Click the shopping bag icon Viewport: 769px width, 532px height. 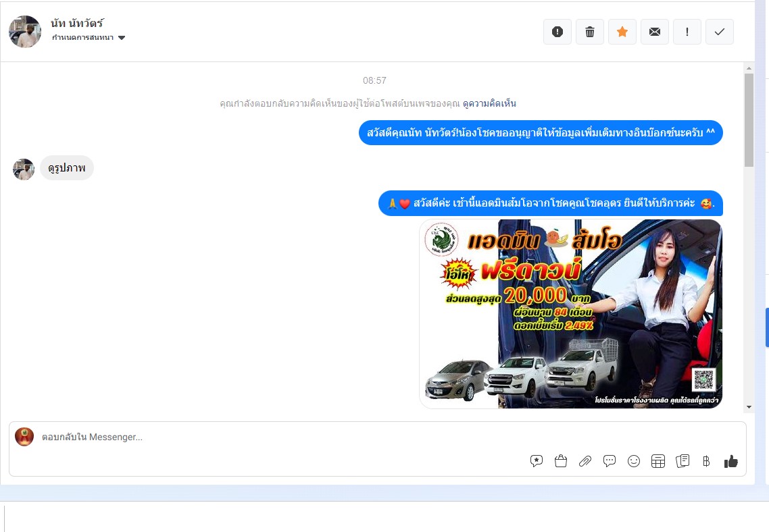tap(561, 461)
